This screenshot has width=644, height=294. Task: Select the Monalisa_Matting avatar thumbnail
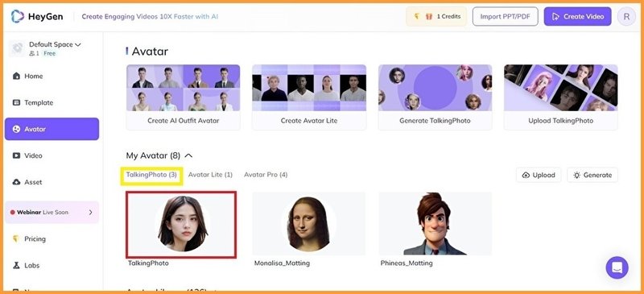pos(309,224)
